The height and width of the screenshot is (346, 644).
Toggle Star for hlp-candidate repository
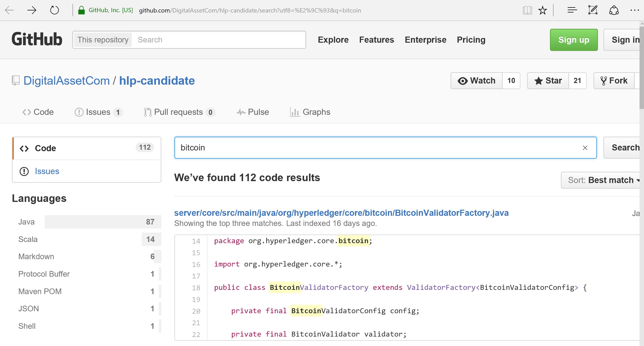[x=548, y=81]
